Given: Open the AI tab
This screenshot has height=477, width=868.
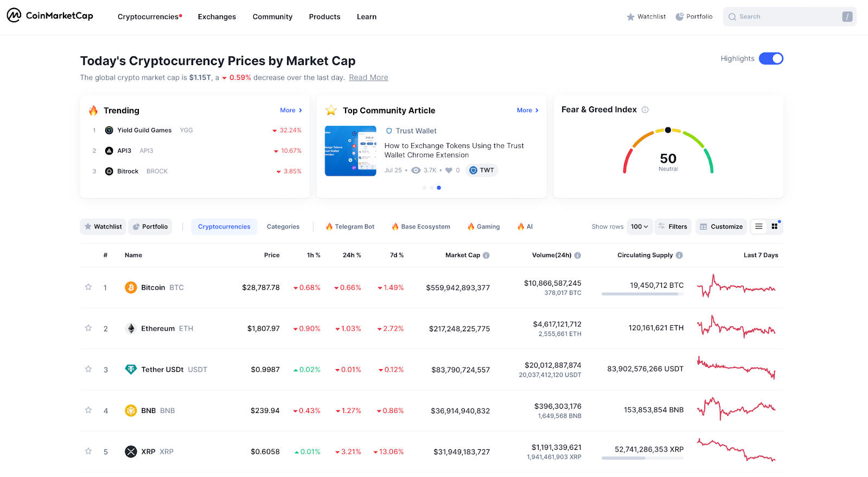Looking at the screenshot, I should pyautogui.click(x=525, y=227).
